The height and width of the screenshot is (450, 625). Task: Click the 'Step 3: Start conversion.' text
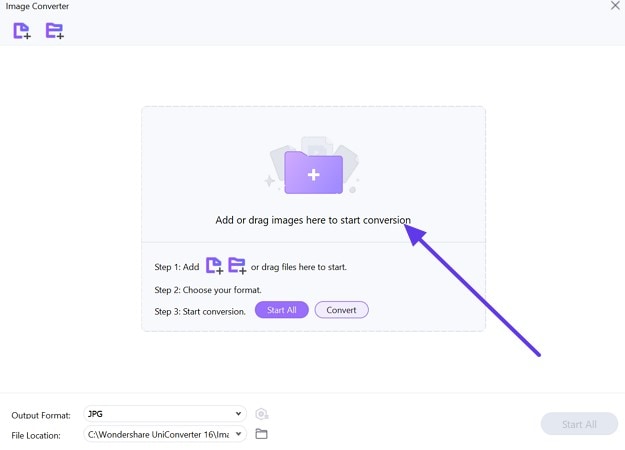[x=200, y=311]
